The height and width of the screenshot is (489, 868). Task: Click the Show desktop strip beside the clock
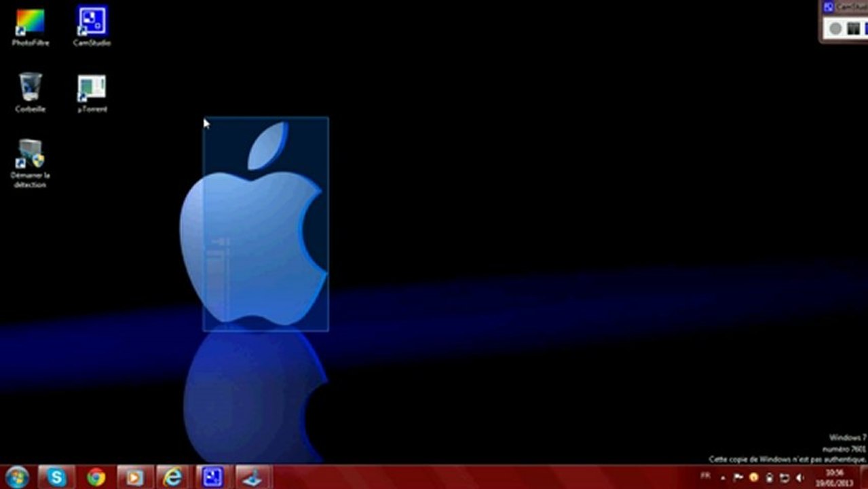(x=864, y=477)
